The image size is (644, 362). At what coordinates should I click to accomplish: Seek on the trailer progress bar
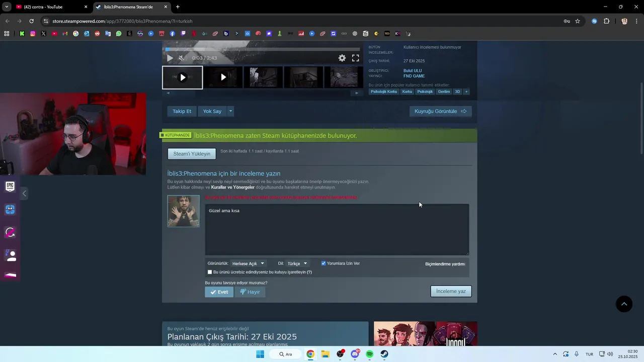(262, 49)
